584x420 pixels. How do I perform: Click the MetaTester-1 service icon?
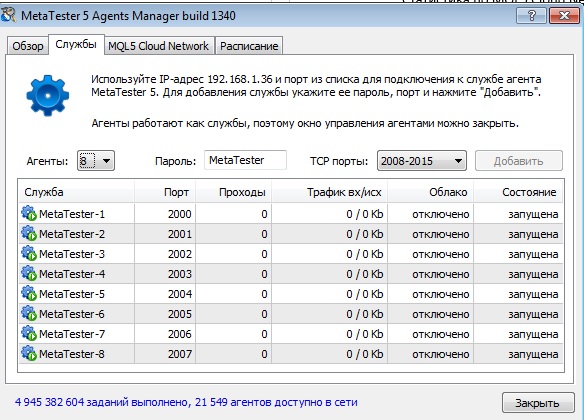[x=29, y=213]
